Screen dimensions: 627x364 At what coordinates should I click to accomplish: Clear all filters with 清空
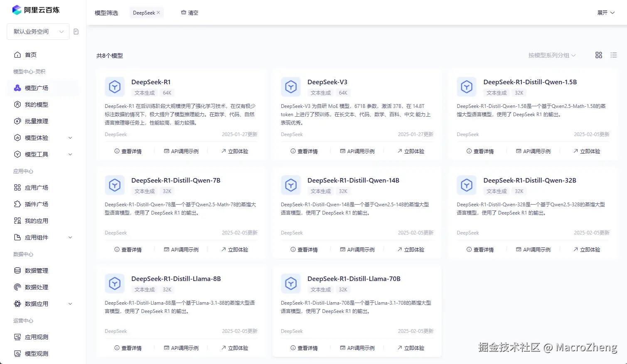click(189, 13)
